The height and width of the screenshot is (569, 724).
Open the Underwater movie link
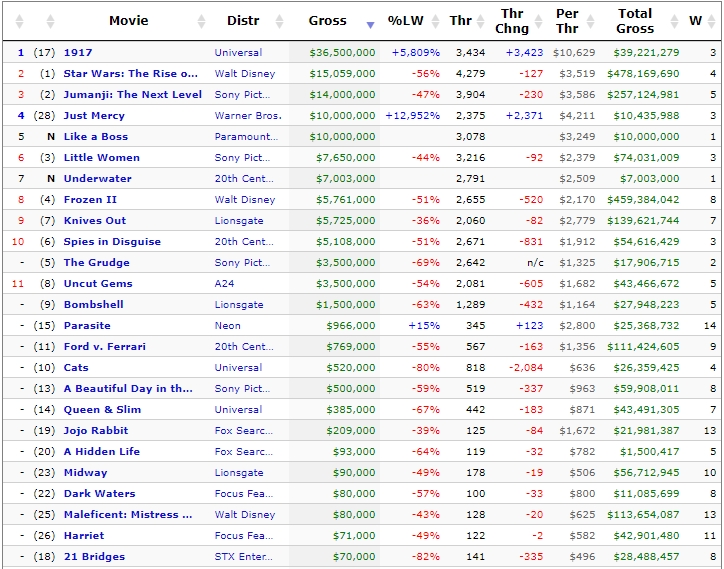tap(97, 179)
